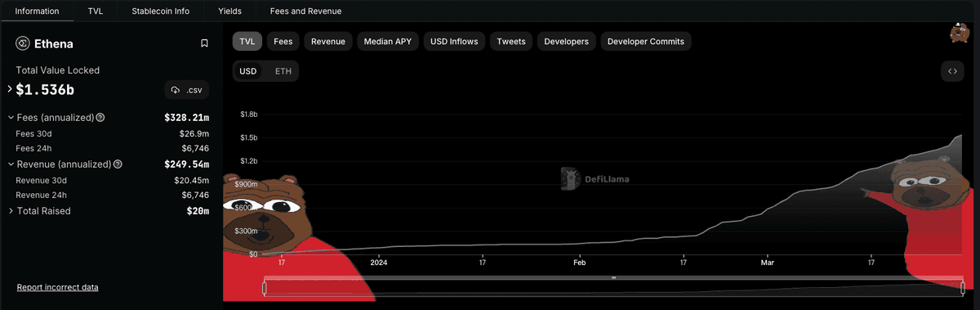The image size is (980, 310).
Task: Click Fees 30d value $26.9m
Action: (x=194, y=133)
